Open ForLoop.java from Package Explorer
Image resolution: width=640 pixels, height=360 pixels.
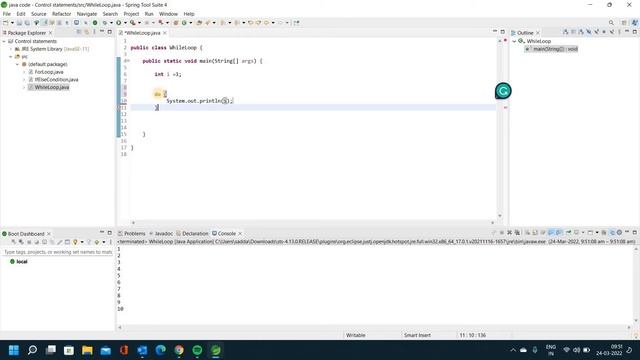point(49,72)
